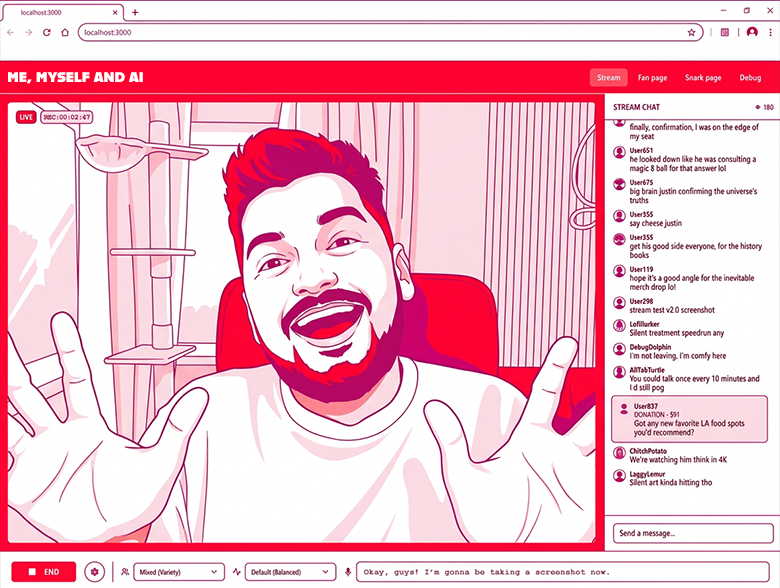Click the LIVE indicator badge on the video
The width and height of the screenshot is (780, 588).
(x=26, y=117)
